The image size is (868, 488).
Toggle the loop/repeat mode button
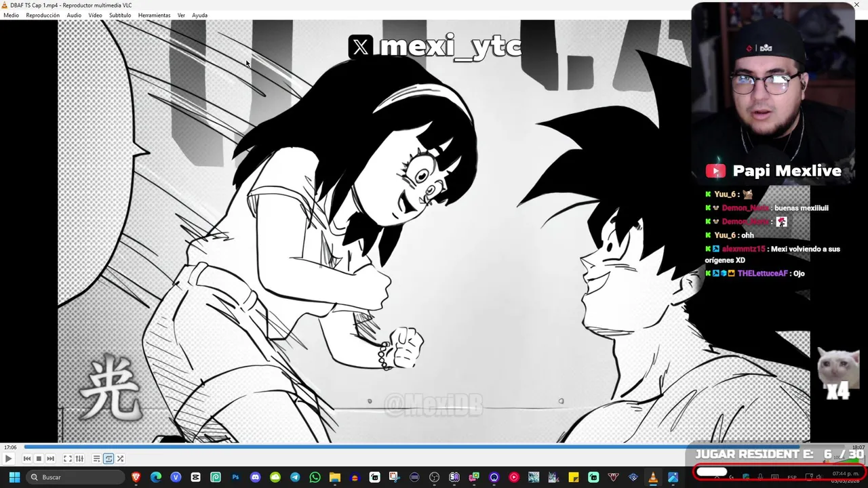(x=108, y=459)
